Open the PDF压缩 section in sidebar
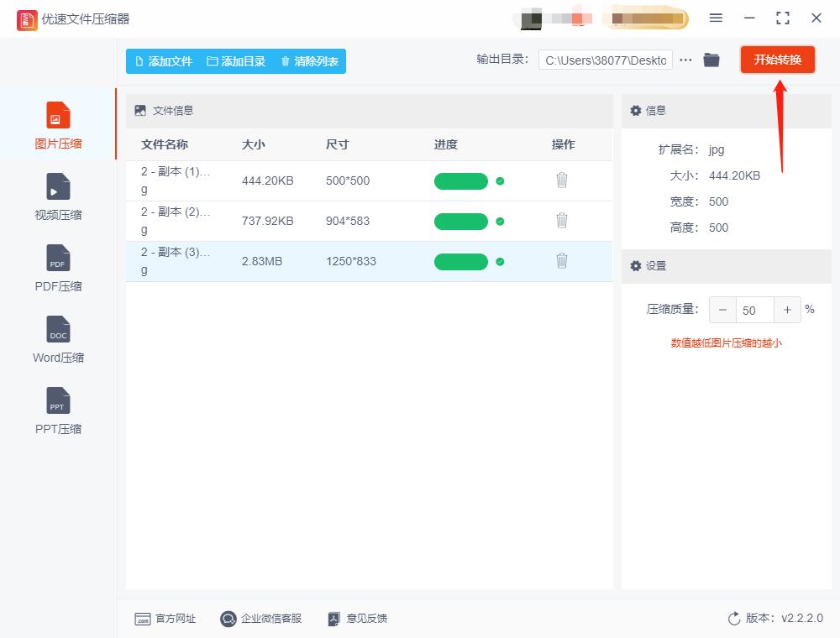 tap(57, 269)
